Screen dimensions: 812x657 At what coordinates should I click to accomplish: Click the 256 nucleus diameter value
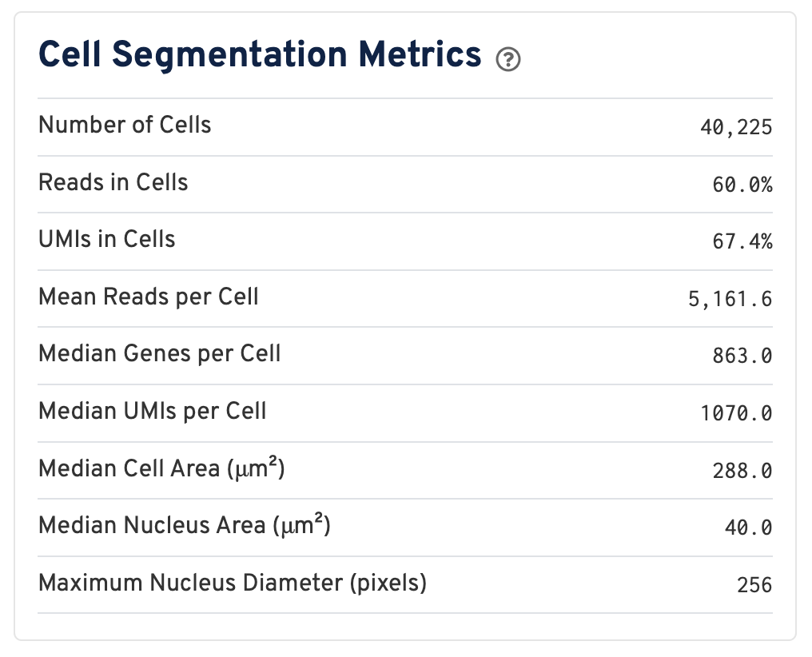754,585
